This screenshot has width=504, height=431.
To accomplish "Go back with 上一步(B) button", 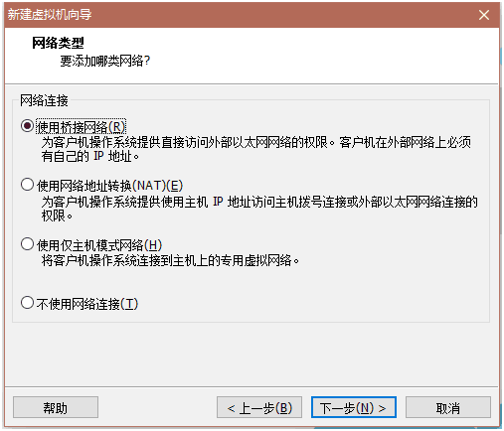I will pos(259,407).
